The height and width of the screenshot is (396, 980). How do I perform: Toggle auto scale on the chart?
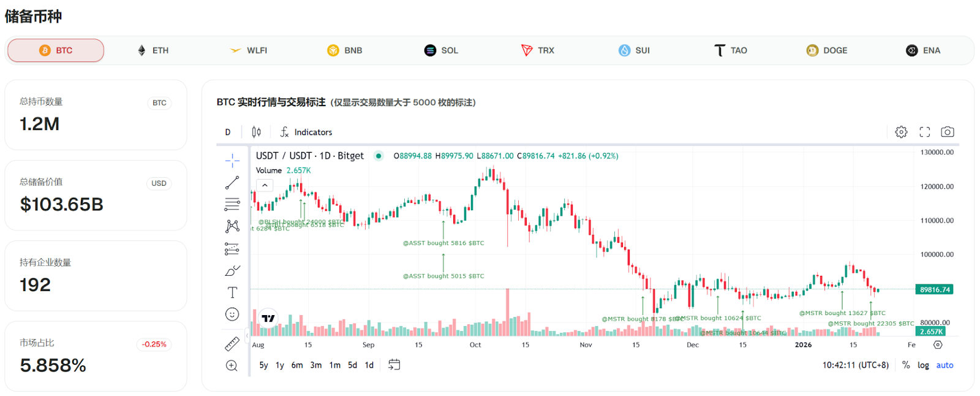point(944,365)
